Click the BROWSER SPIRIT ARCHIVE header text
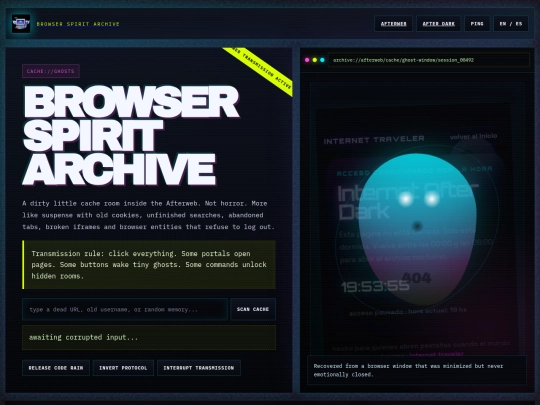 pos(78,24)
